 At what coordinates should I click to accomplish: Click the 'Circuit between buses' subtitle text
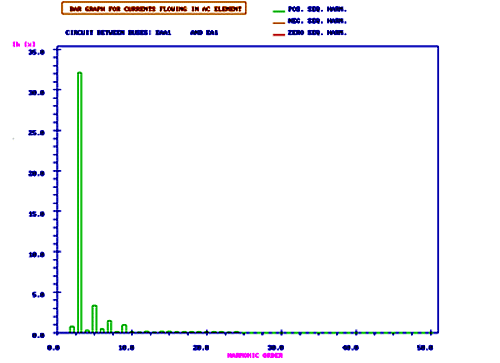click(x=142, y=32)
